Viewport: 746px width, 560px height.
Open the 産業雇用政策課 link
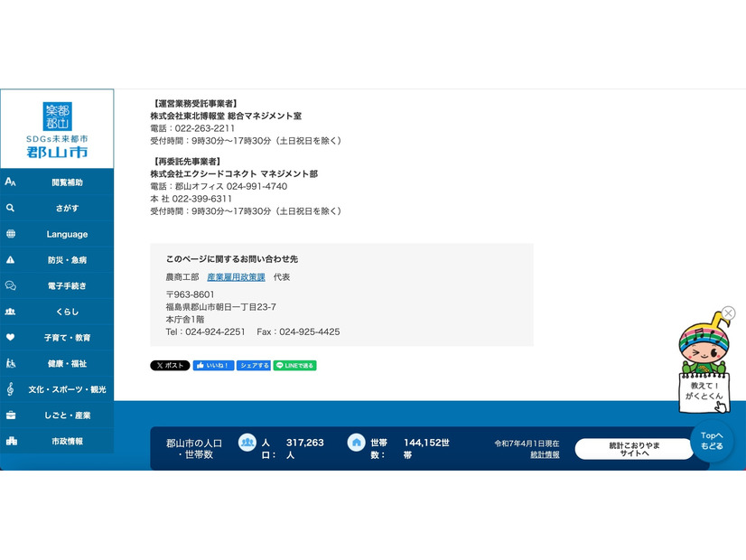click(x=236, y=277)
